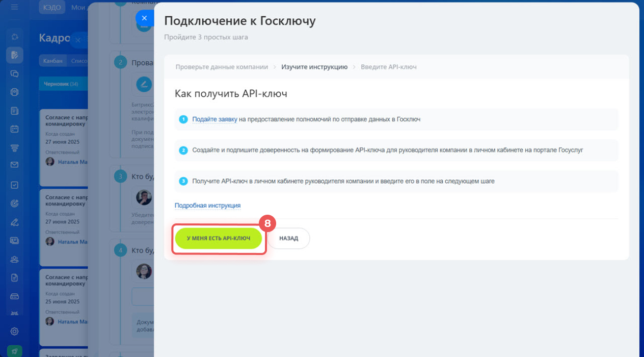644x357 pixels.
Task: Open the employees people sidebar icon
Action: point(14,259)
